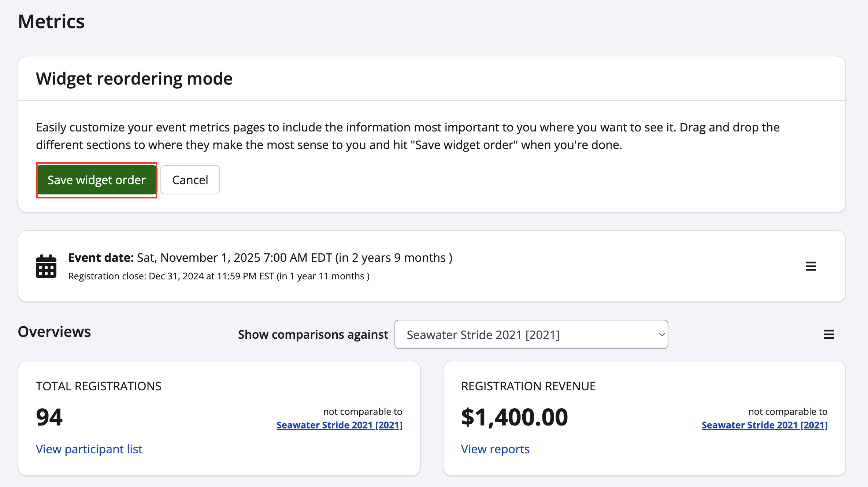Screen dimensions: 868x487
Task: Click the Metrics page heading
Action: click(51, 21)
